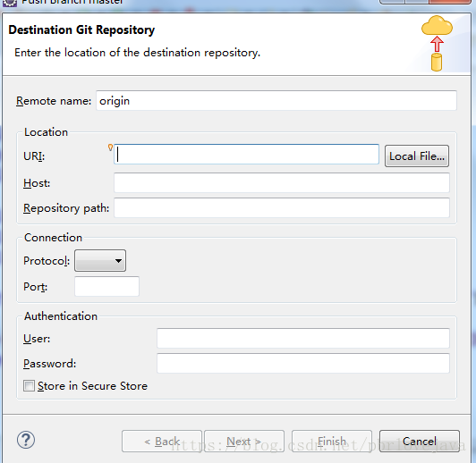Screen dimensions: 476x463
Task: Click the Next > button
Action: (x=244, y=442)
